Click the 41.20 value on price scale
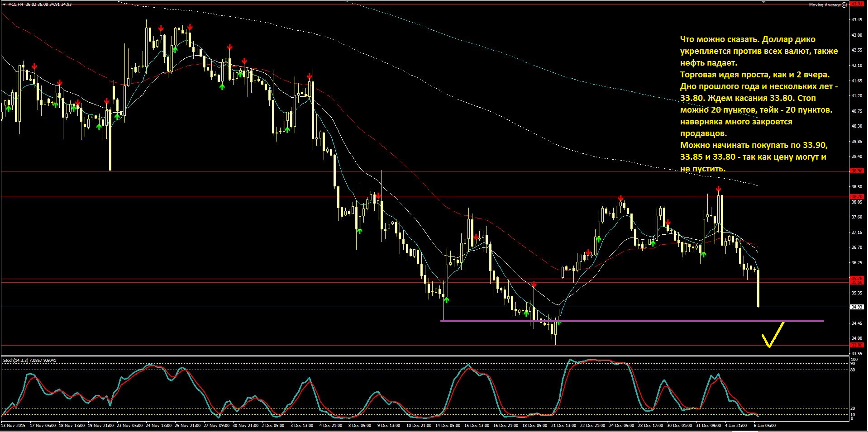 (857, 96)
